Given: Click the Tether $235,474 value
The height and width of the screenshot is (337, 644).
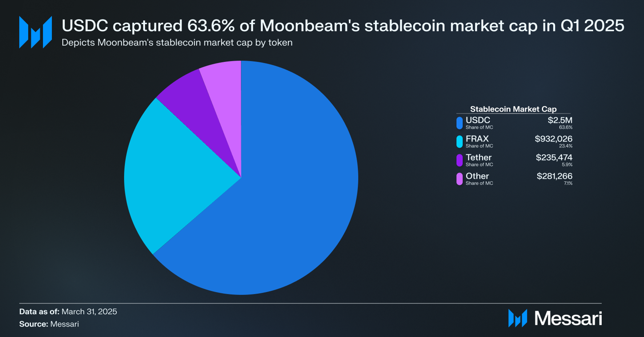Looking at the screenshot, I should [x=554, y=158].
